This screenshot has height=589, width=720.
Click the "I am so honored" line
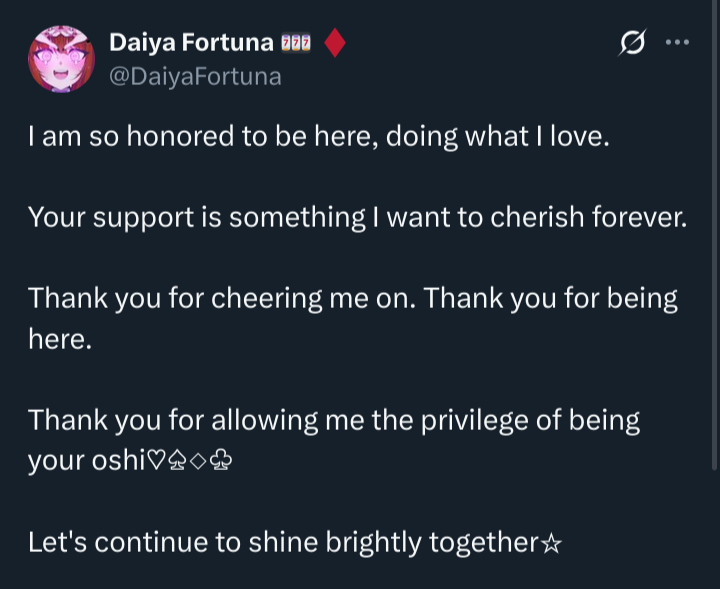[x=318, y=137]
